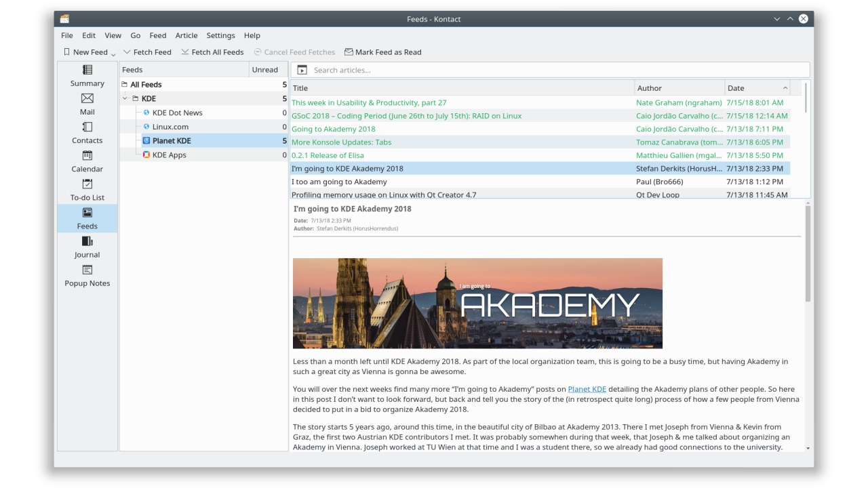Open the Calendar component
Image resolution: width=868 pixels, height=488 pixels.
(x=87, y=161)
